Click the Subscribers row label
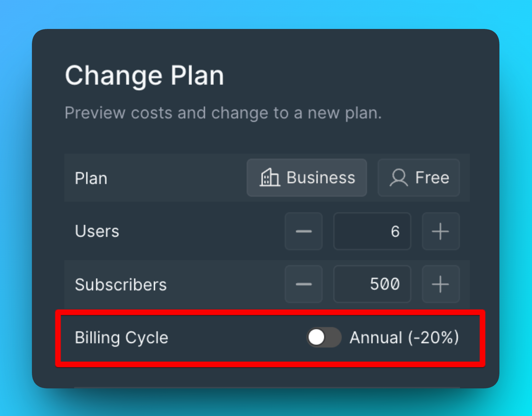532x416 pixels. click(121, 285)
